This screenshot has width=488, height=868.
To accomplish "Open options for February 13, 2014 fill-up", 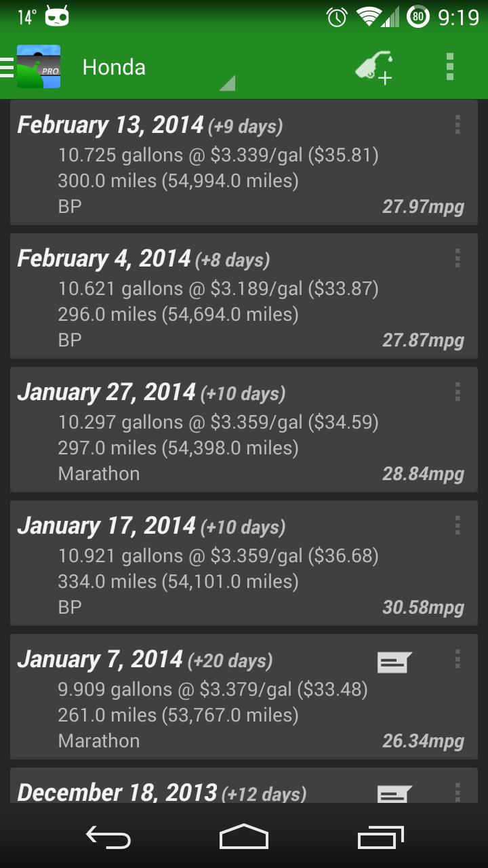I will coord(457,125).
